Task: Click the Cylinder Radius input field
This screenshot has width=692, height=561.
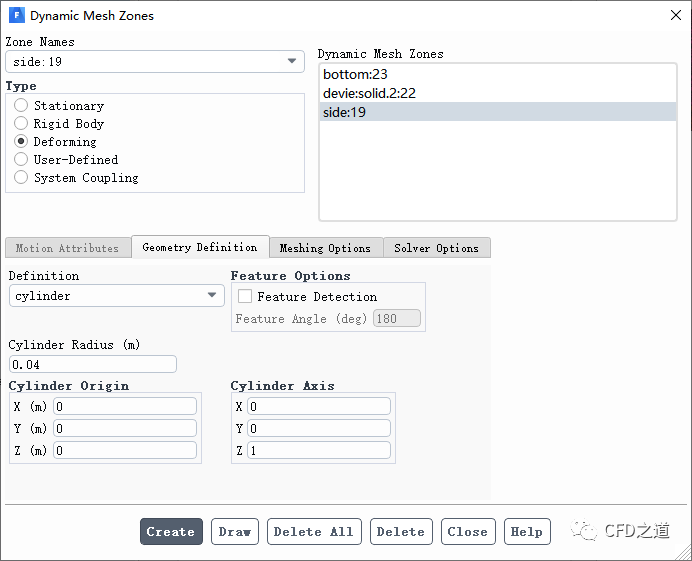Action: [x=92, y=365]
